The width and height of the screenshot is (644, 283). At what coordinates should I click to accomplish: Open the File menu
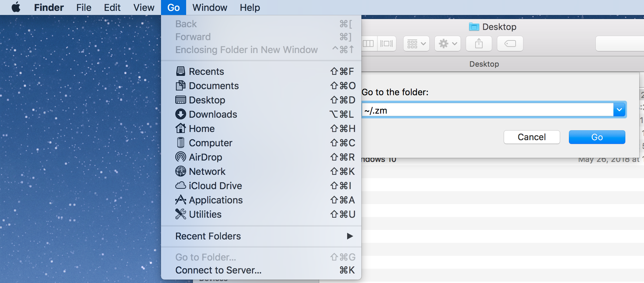[84, 7]
